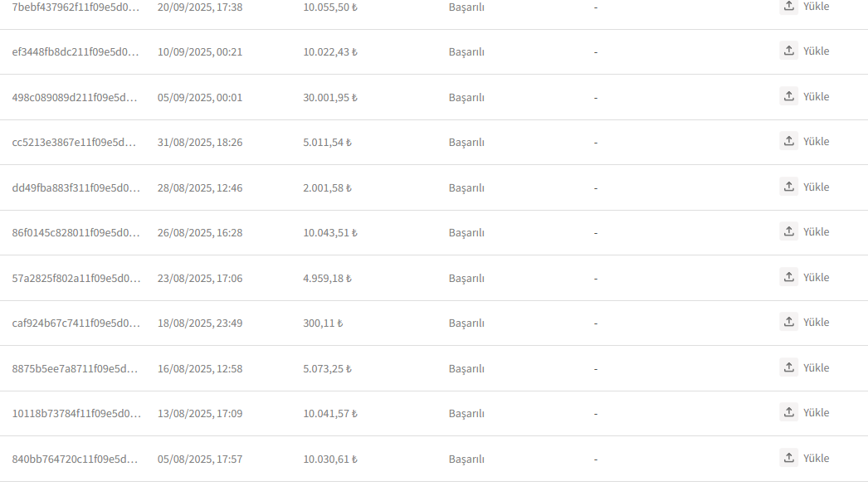Click upload icon for 16/08/2025 transaction
The width and height of the screenshot is (868, 491).
click(789, 367)
